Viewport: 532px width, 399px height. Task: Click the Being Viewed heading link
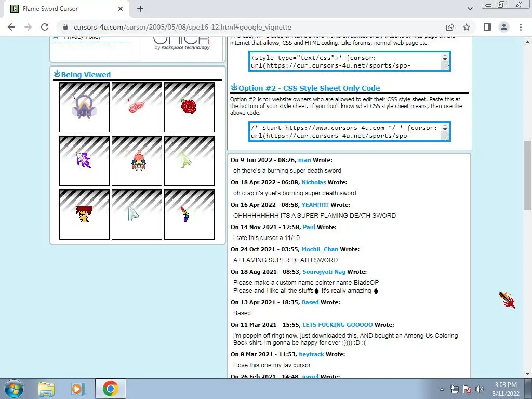coord(86,75)
